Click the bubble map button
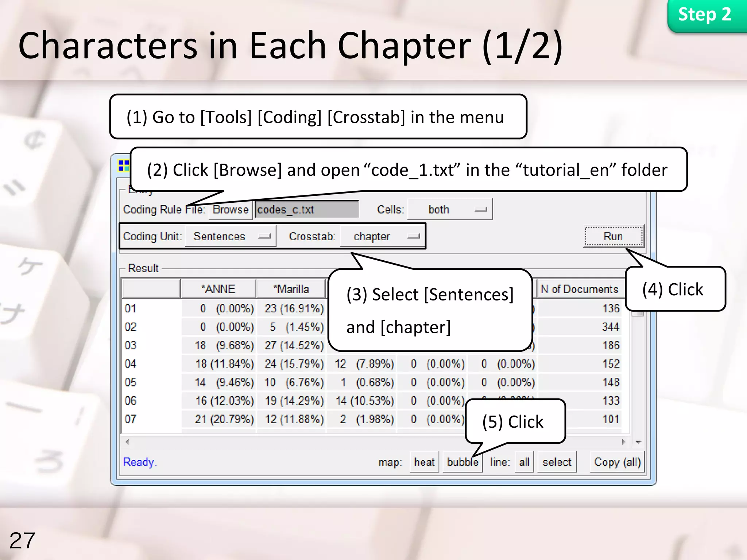The width and height of the screenshot is (747, 560). point(462,462)
